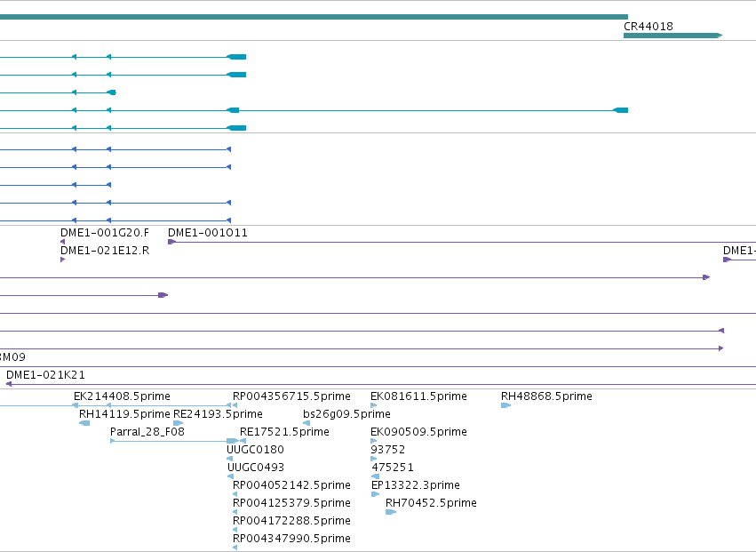Select the bs26g09.5prime EST arrow

306,423
